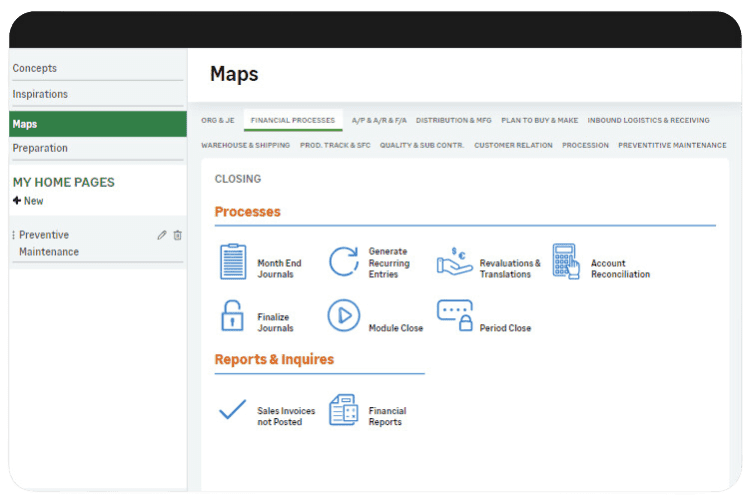Open the Month End Journals clipboard icon
This screenshot has width=750, height=500.
coord(232,261)
